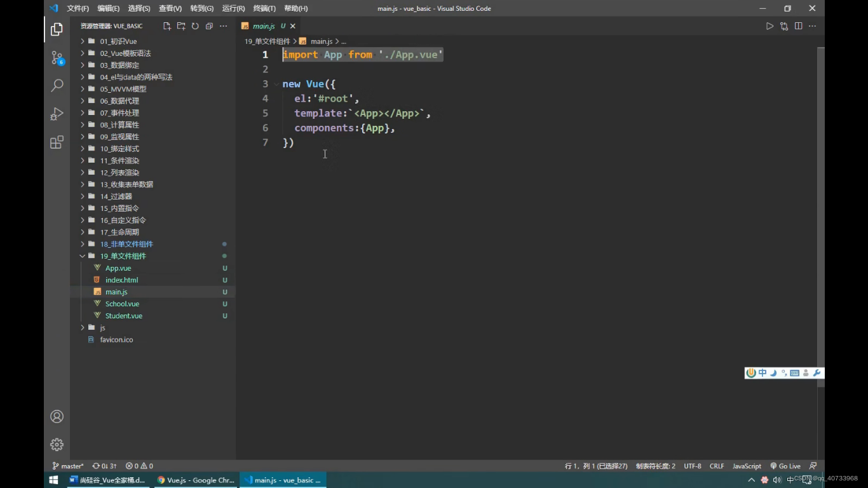Open changes compare icon in editor title bar
The height and width of the screenshot is (488, 868).
[784, 26]
